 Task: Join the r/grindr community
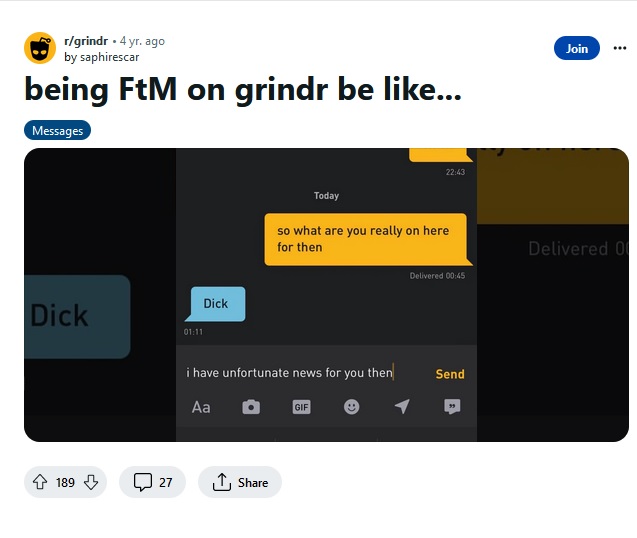pyautogui.click(x=576, y=48)
